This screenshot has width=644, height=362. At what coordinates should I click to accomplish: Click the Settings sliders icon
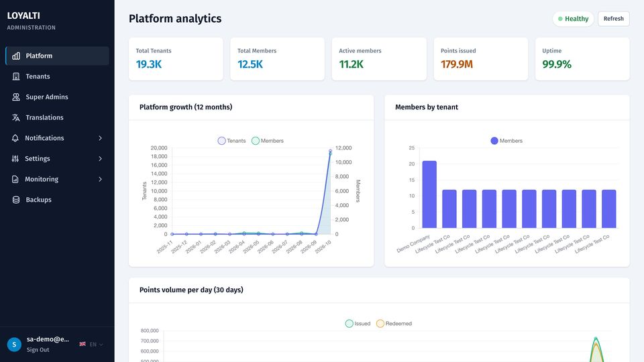pyautogui.click(x=15, y=158)
